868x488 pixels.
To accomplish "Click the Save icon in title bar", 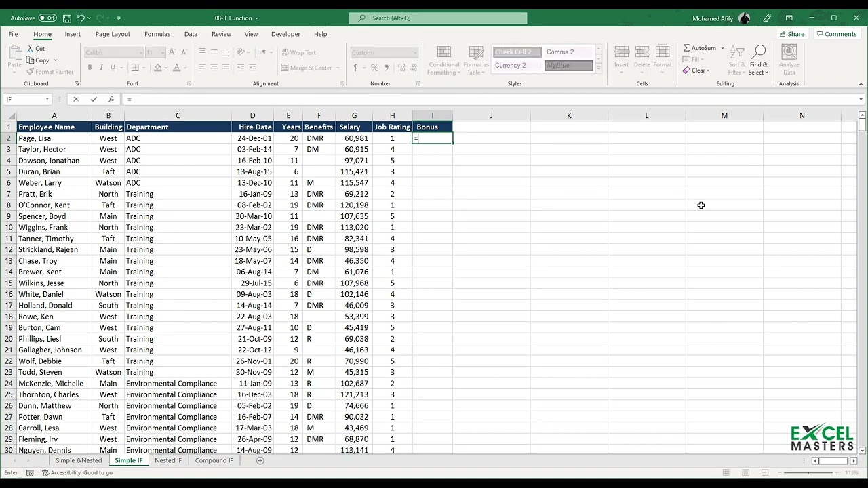I will 66,18.
